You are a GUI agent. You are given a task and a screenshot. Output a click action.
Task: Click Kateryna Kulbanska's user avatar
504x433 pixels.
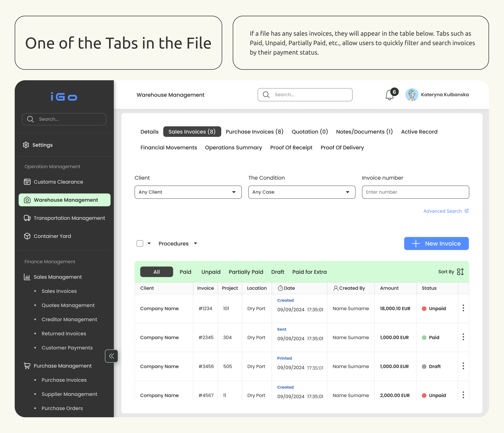coord(412,95)
